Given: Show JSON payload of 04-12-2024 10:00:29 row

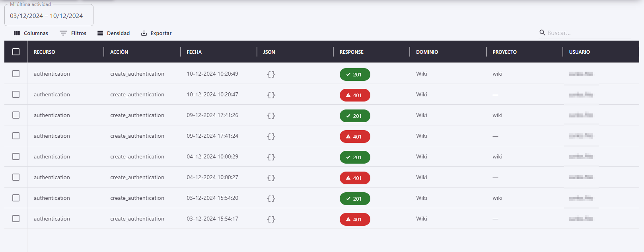Looking at the screenshot, I should (x=271, y=157).
